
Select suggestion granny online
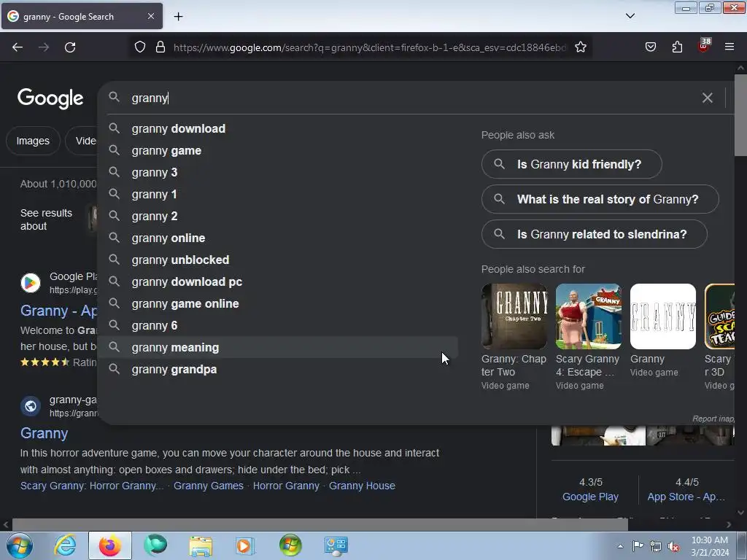(278, 238)
